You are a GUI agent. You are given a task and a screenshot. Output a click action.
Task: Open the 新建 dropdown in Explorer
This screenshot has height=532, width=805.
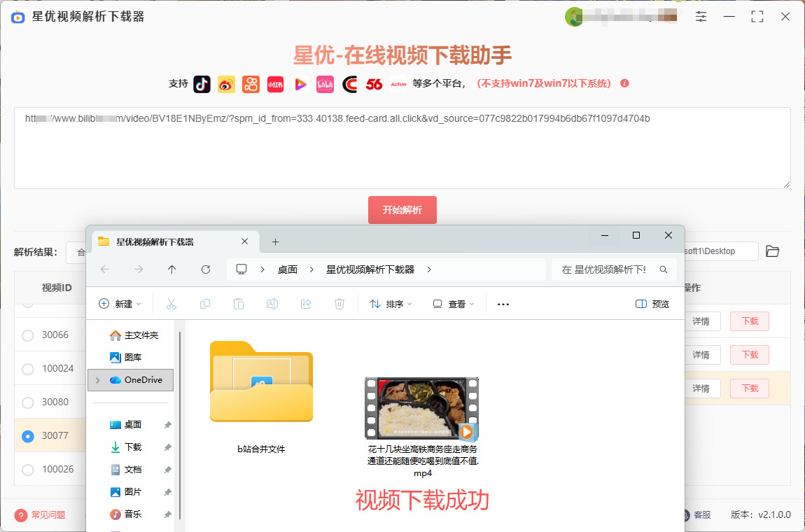pos(120,304)
